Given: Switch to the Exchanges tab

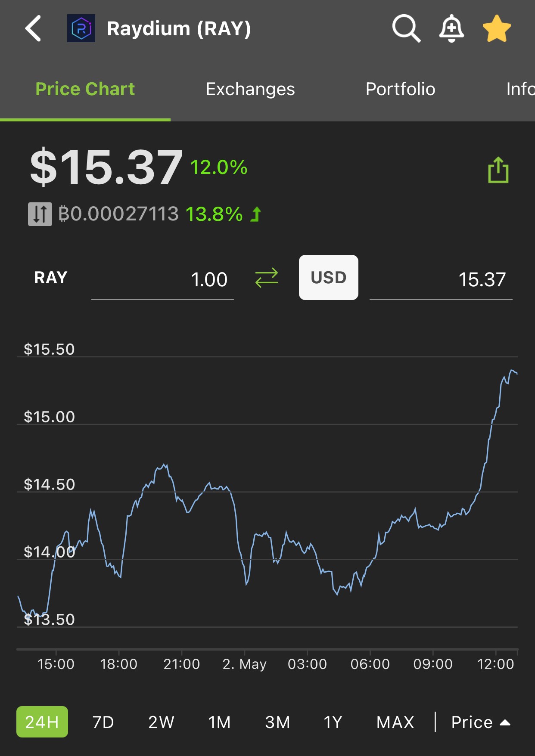Looking at the screenshot, I should [x=250, y=89].
